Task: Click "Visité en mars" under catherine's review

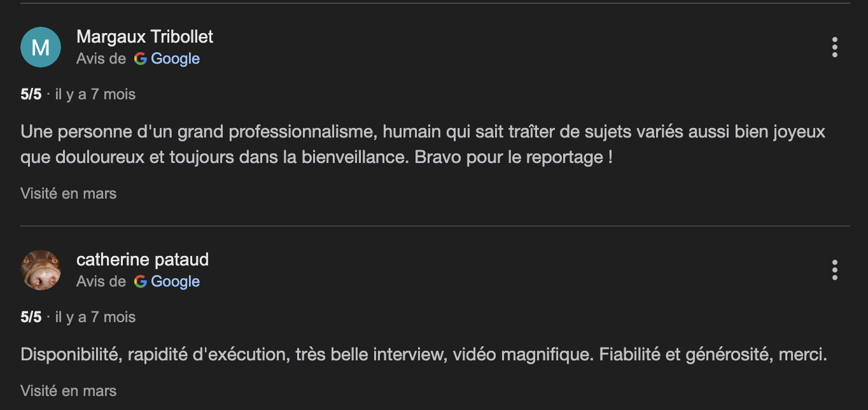Action: 69,390
